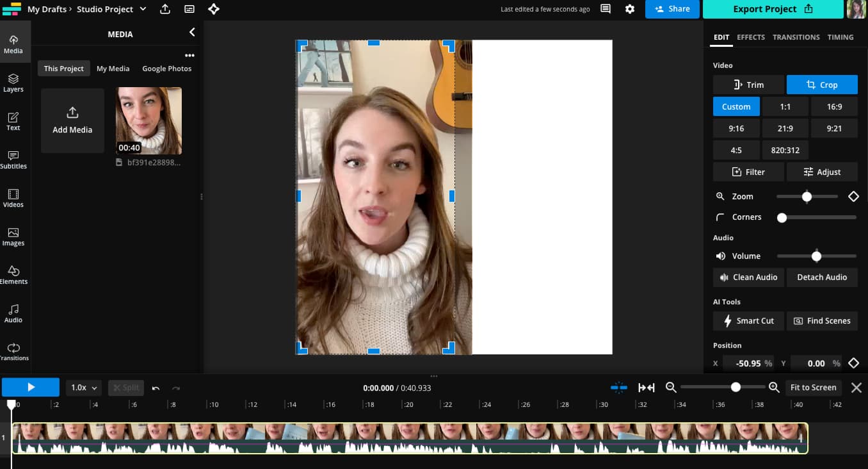Screen dimensions: 868x469
Task: Click the Share button
Action: [x=672, y=9]
